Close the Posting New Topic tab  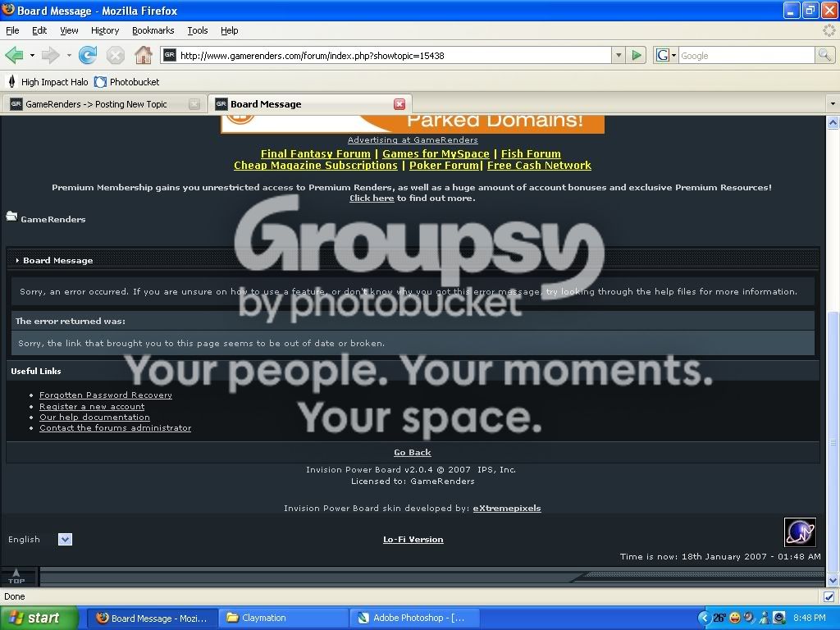click(194, 104)
